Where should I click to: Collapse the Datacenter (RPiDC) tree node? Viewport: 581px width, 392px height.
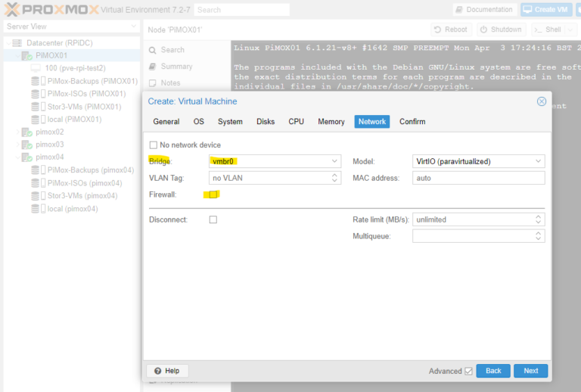click(8, 43)
